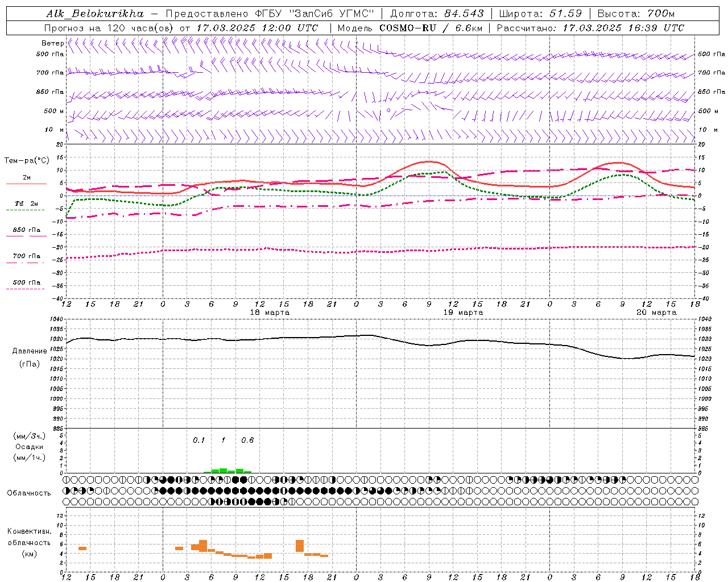The width and height of the screenshot is (728, 582).
Task: Click the model label COSMO-RU / 6.6км
Action: 431,28
